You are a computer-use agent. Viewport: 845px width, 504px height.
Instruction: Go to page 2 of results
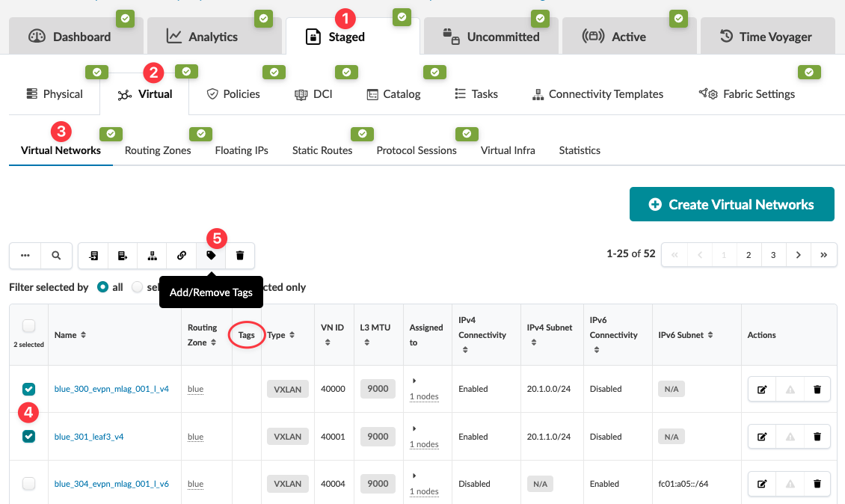[x=749, y=255]
